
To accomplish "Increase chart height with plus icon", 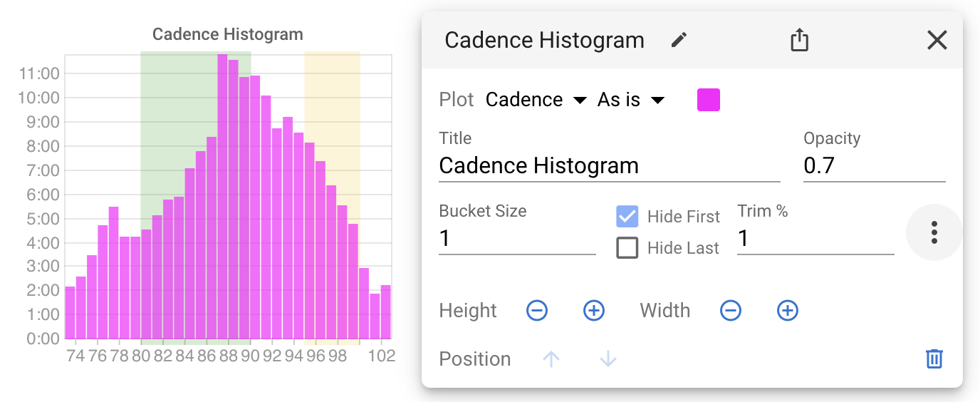I will 594,311.
